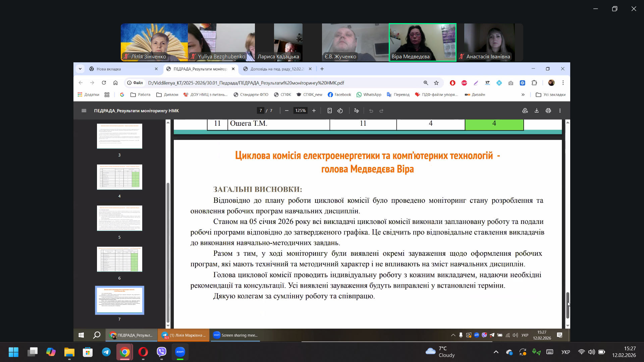Click the PDF zoom in plus icon
This screenshot has height=362, width=644.
pos(314,111)
